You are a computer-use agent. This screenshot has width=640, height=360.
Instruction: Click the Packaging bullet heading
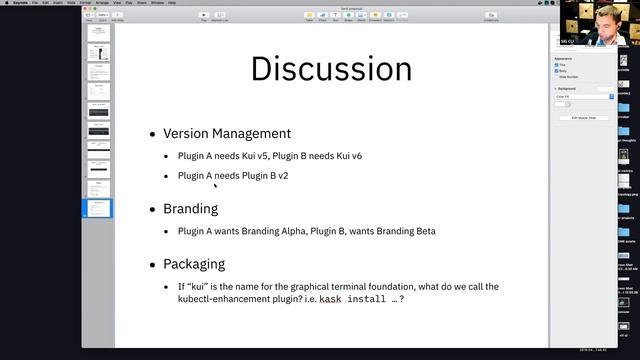[x=194, y=264]
